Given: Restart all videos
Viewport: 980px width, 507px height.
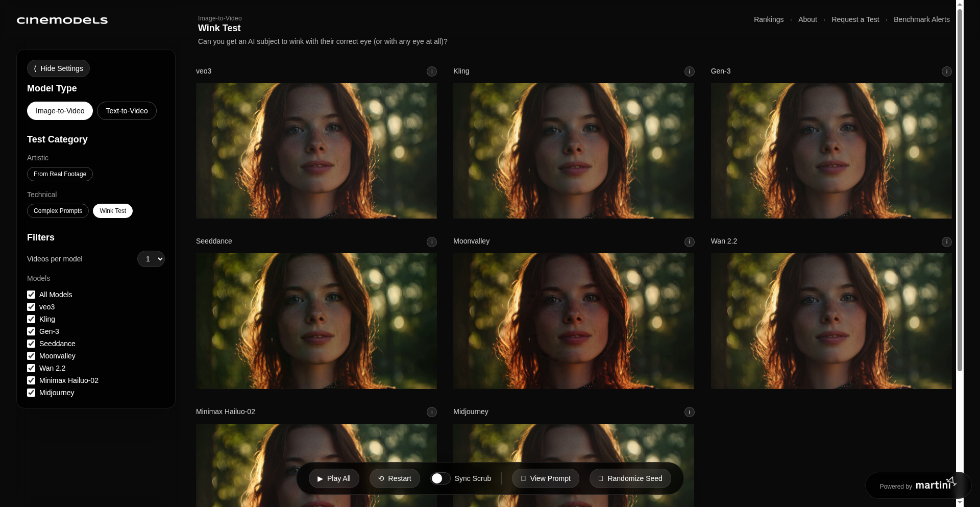Looking at the screenshot, I should tap(395, 478).
